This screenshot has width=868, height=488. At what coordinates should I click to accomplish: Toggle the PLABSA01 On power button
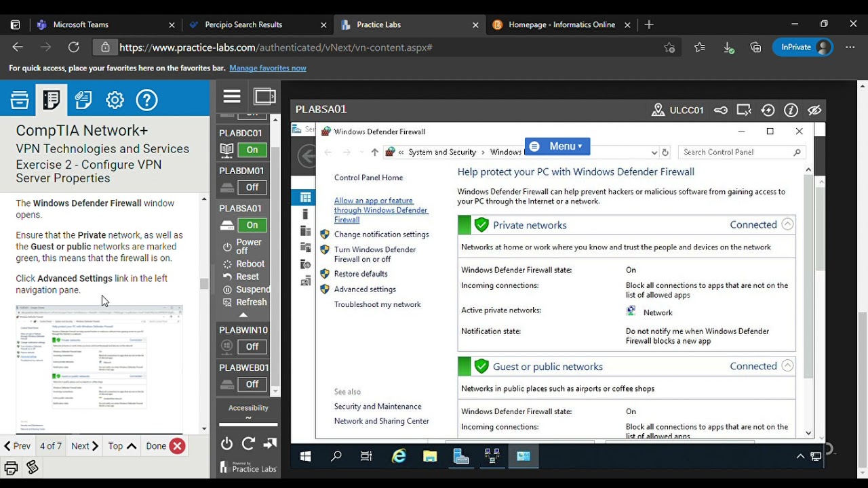252,225
